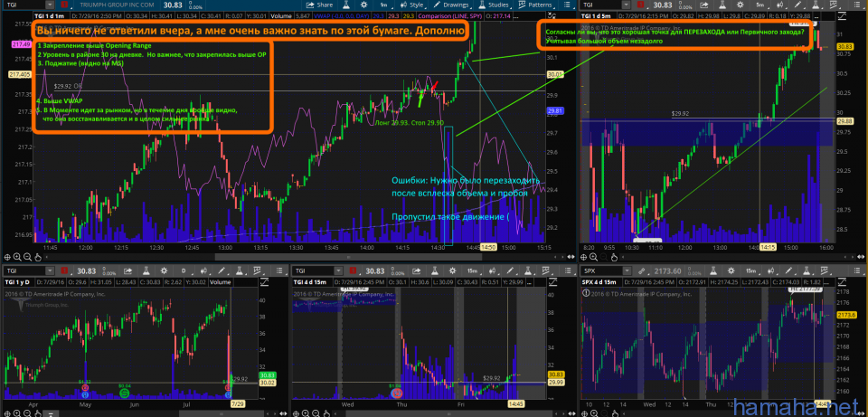Click red link-color icon in TGI 1m chart
Viewport: 868px width, 417px height.
[x=65, y=5]
